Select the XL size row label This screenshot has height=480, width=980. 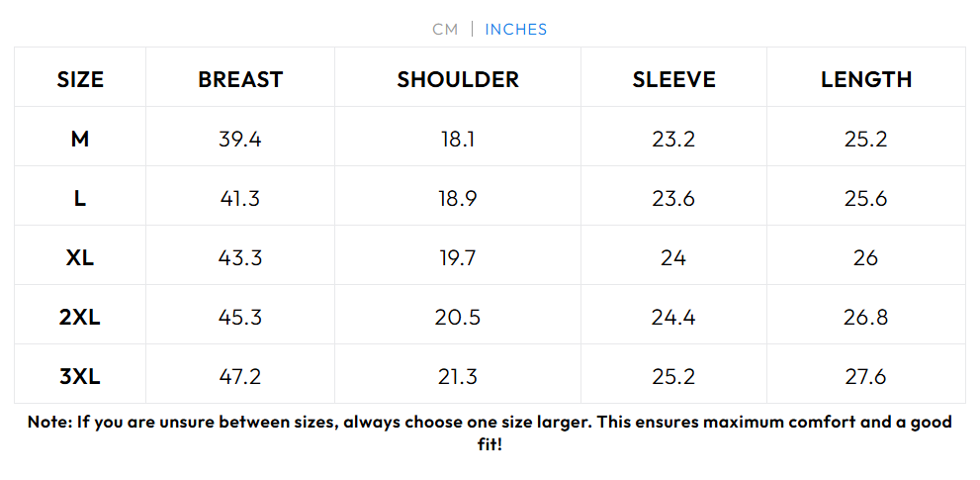tap(80, 258)
